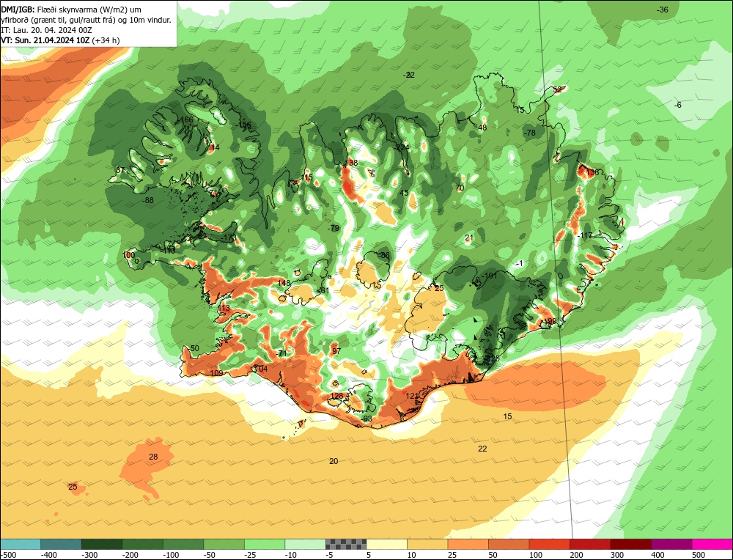Viewport: 733px width, 560px height.
Task: Click the '52' value on the northeast tip
Action: click(557, 89)
